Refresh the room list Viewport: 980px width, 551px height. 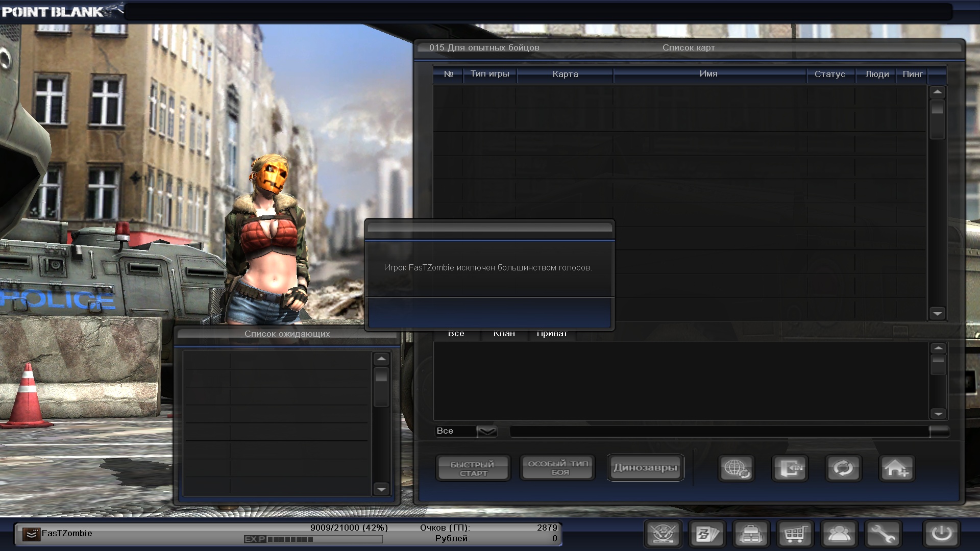pos(843,468)
